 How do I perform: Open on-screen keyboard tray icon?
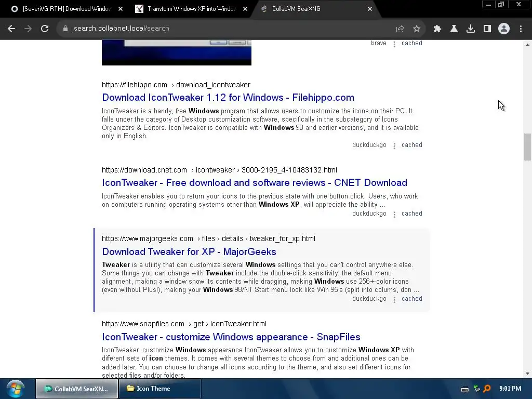(465, 389)
